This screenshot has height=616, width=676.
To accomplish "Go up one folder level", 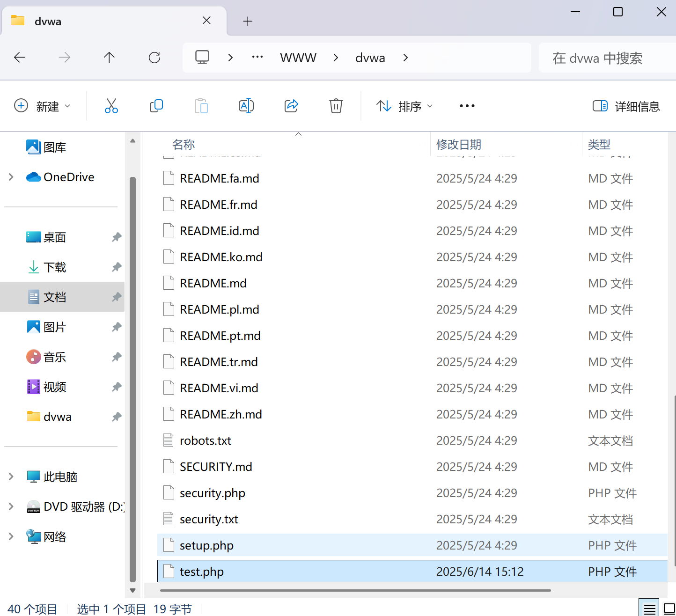I will tap(109, 58).
